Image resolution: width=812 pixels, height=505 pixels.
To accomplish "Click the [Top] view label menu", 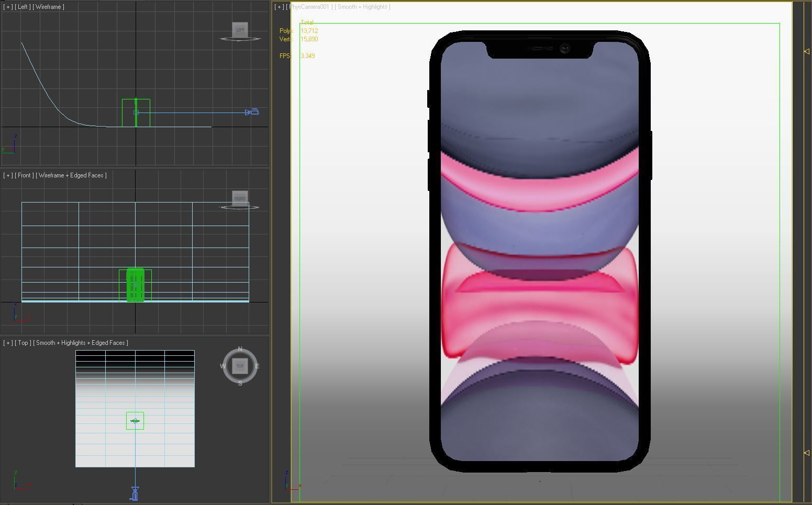I will 23,343.
